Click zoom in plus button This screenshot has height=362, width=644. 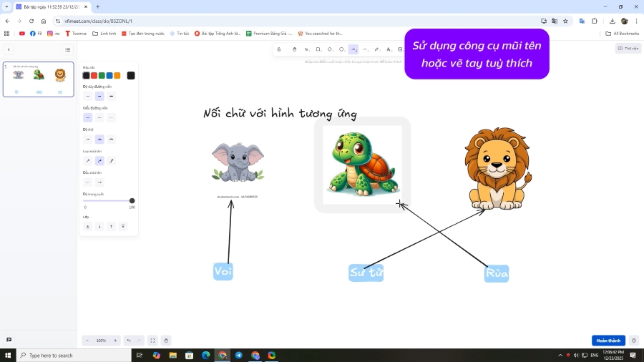115,341
